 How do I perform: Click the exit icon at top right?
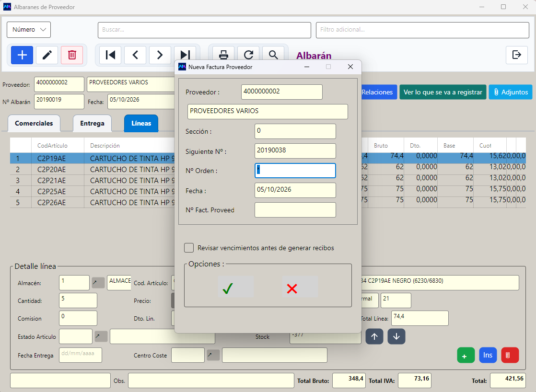click(x=516, y=55)
